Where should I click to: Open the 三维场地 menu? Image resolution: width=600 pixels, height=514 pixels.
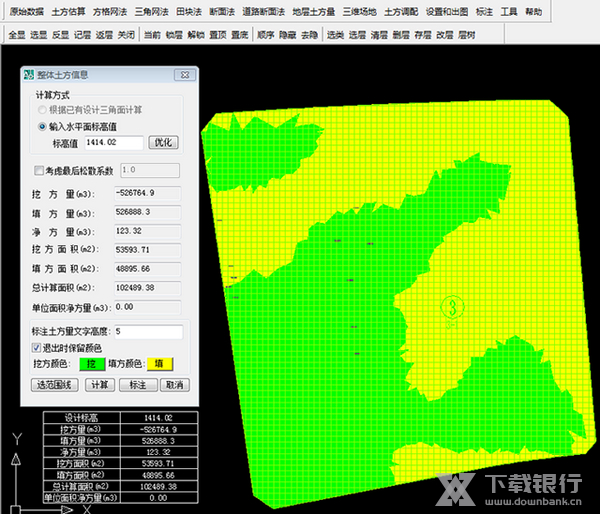(x=357, y=12)
